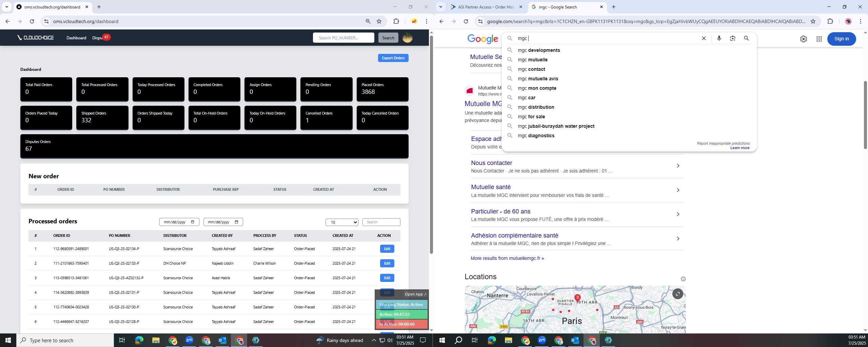The width and height of the screenshot is (868, 347).
Task: Open extensions in the OMS browser window
Action: 396,21
